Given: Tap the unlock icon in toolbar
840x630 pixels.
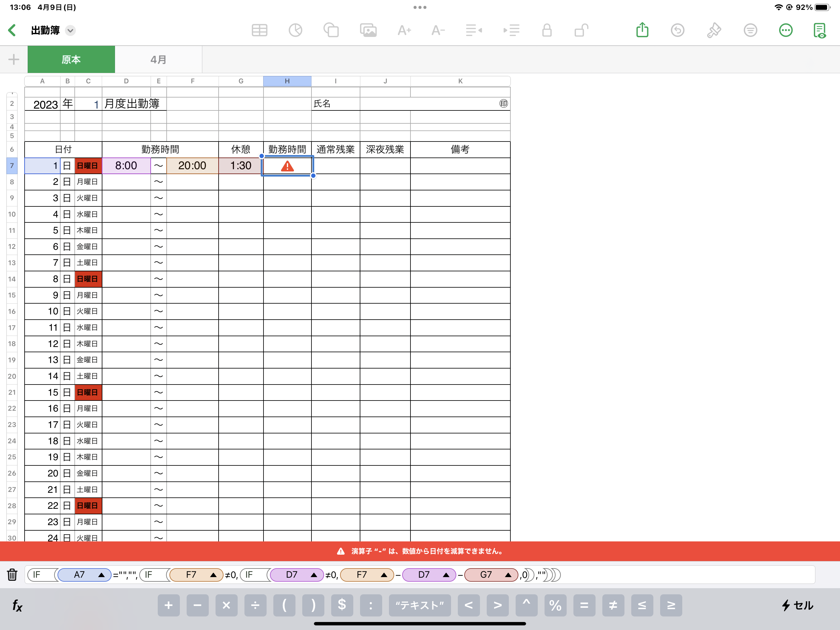Looking at the screenshot, I should tap(581, 30).
